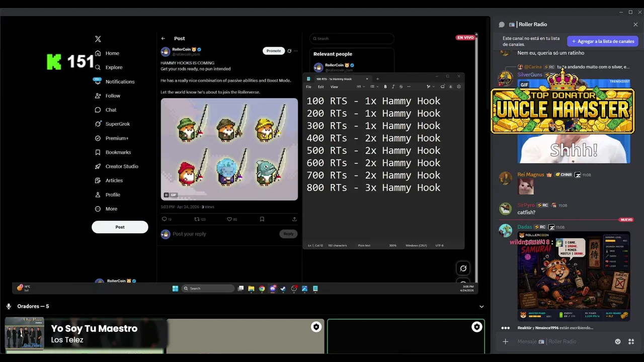This screenshot has height=362, width=644.
Task: Click the repost icon under post
Action: coord(197,219)
